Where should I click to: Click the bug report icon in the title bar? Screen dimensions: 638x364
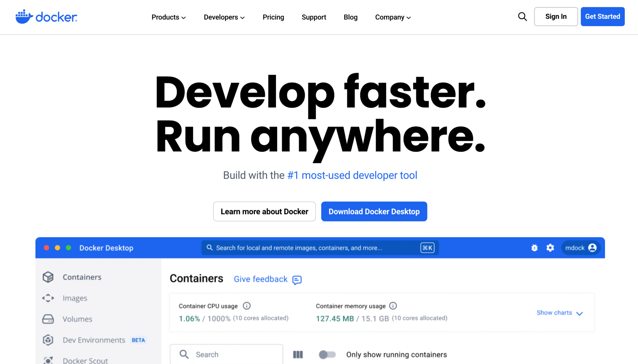coord(535,248)
